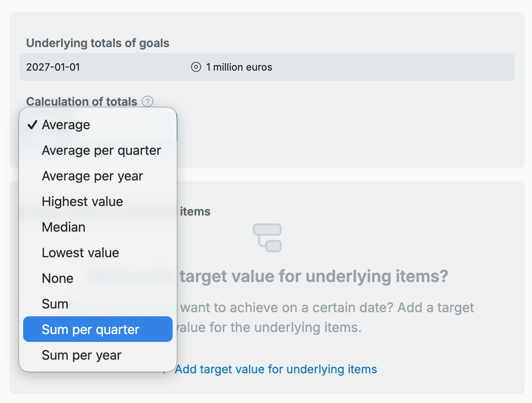
Task: Click the help icon beside Calculation of totals
Action: [x=147, y=102]
